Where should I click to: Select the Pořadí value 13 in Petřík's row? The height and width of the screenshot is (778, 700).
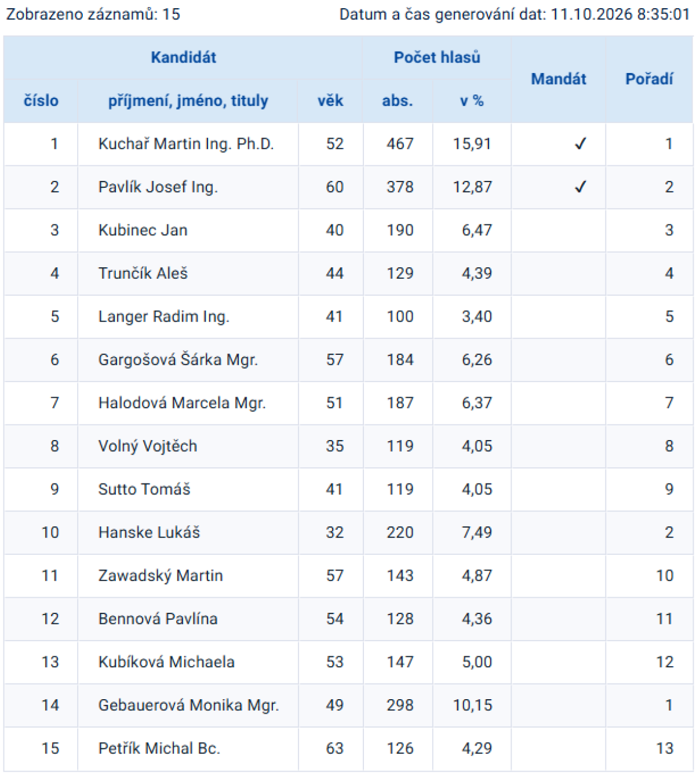pos(665,748)
